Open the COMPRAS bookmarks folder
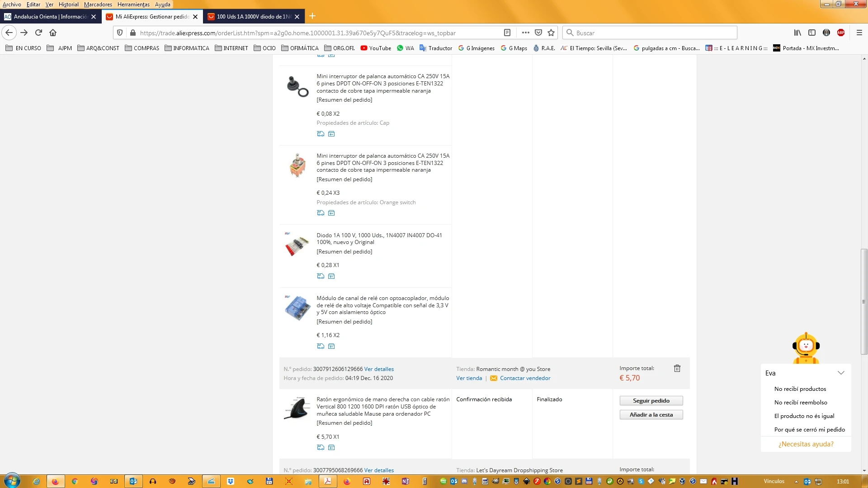Screen dimensions: 868x488 (142, 48)
